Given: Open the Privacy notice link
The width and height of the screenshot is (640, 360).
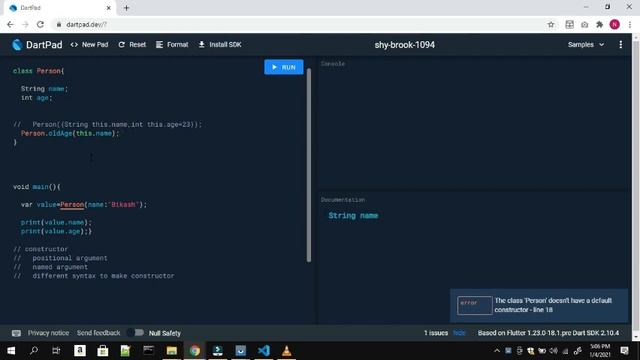Looking at the screenshot, I should [x=48, y=333].
